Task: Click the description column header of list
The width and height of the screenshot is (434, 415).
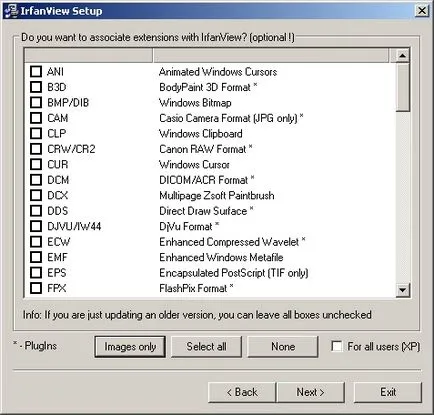Action: pos(271,55)
